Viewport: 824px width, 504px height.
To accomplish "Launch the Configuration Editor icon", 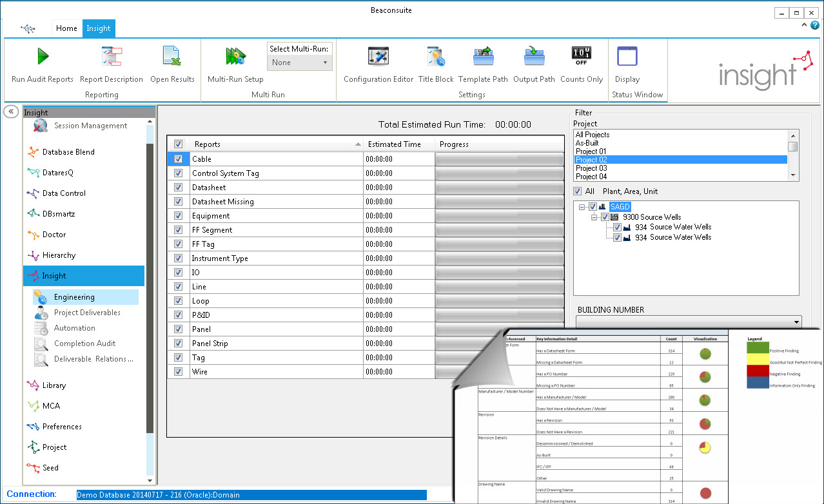I will click(378, 56).
